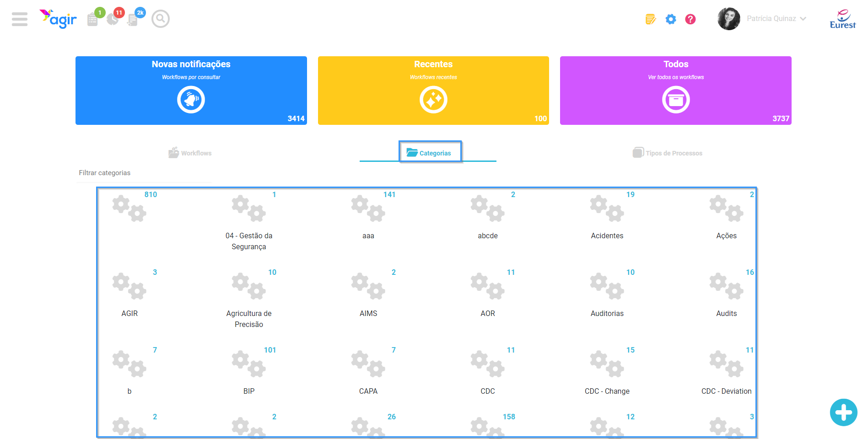Open the Acidentes category gears icon
Screen dimensions: 868x439
click(607, 209)
